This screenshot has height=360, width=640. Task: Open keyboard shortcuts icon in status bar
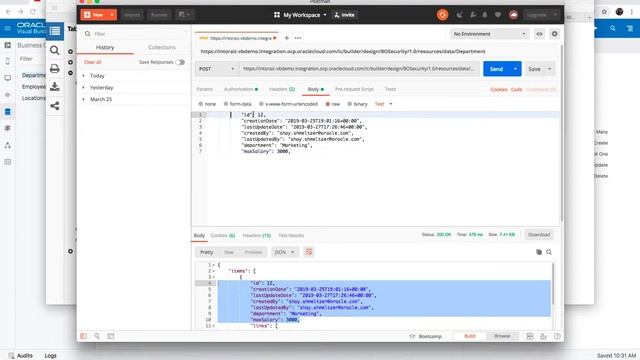tap(543, 336)
